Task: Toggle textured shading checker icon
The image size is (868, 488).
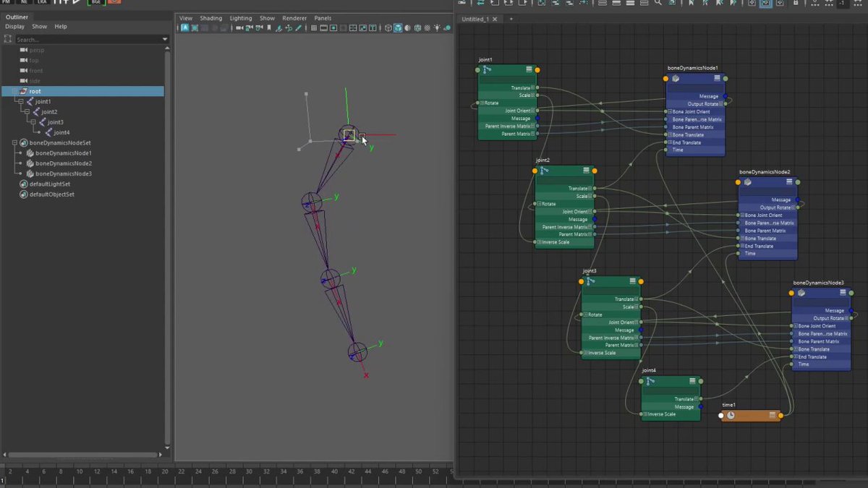Action: [427, 28]
